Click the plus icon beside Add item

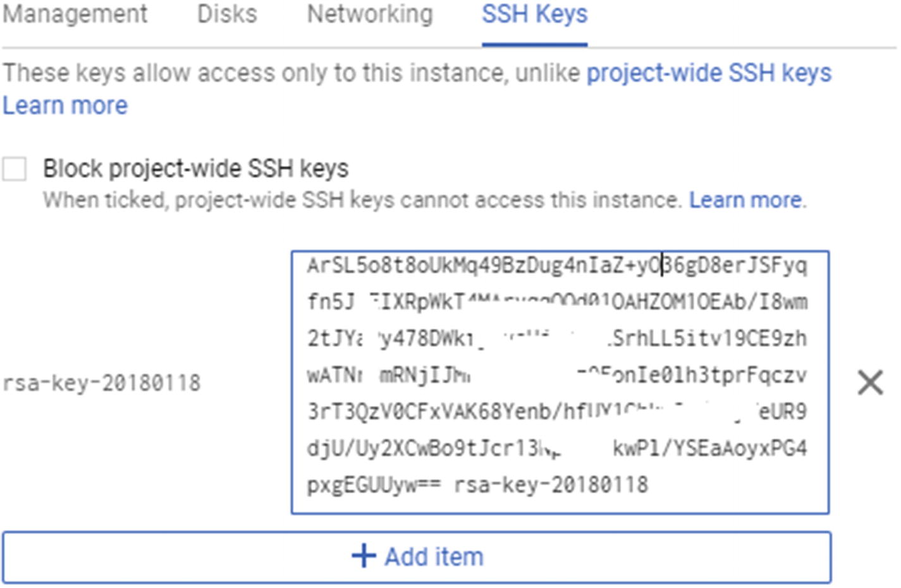tap(364, 556)
